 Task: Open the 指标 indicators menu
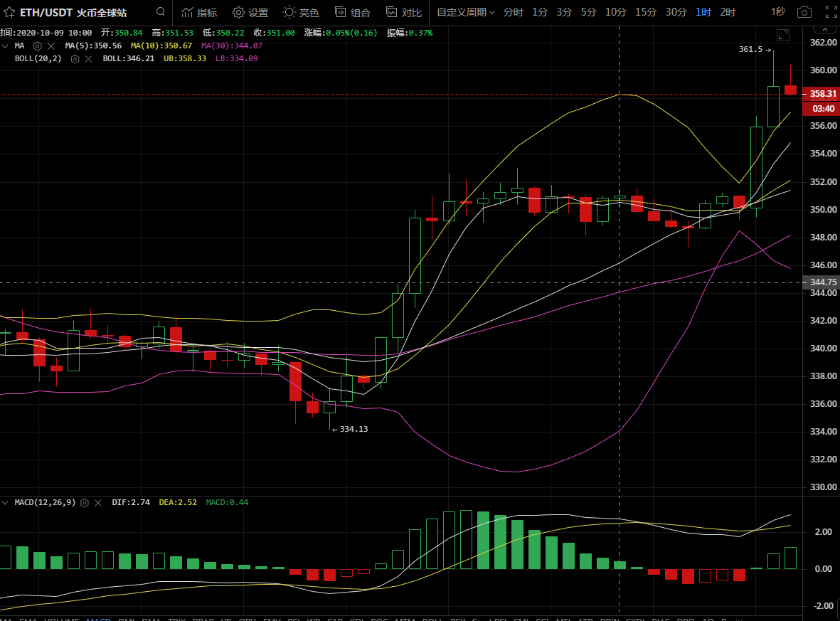pyautogui.click(x=199, y=12)
